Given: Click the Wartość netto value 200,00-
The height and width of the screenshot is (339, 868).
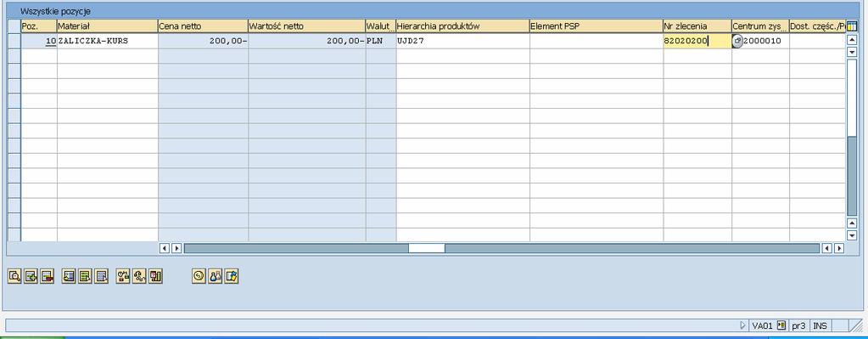Looking at the screenshot, I should 307,41.
